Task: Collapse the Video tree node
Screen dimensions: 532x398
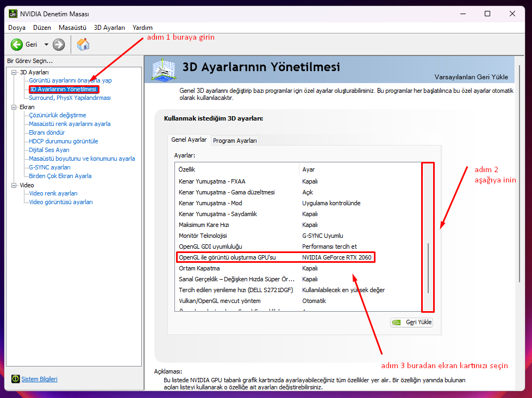Action: [14, 185]
